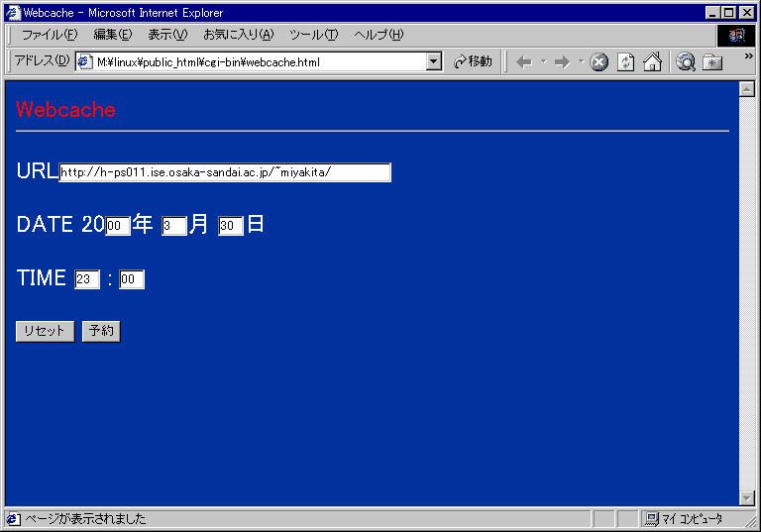This screenshot has width=761, height=532.
Task: Click the Webcache heading text
Action: pos(65,110)
